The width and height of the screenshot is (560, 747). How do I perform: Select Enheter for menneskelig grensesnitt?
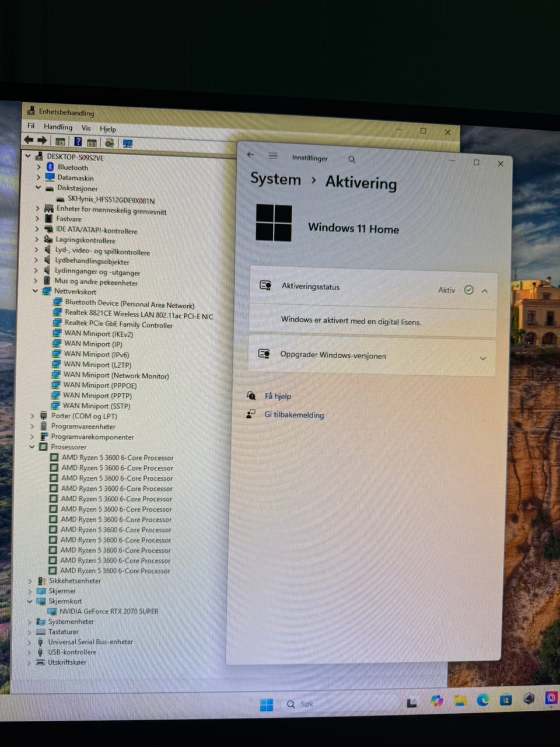[x=111, y=210]
